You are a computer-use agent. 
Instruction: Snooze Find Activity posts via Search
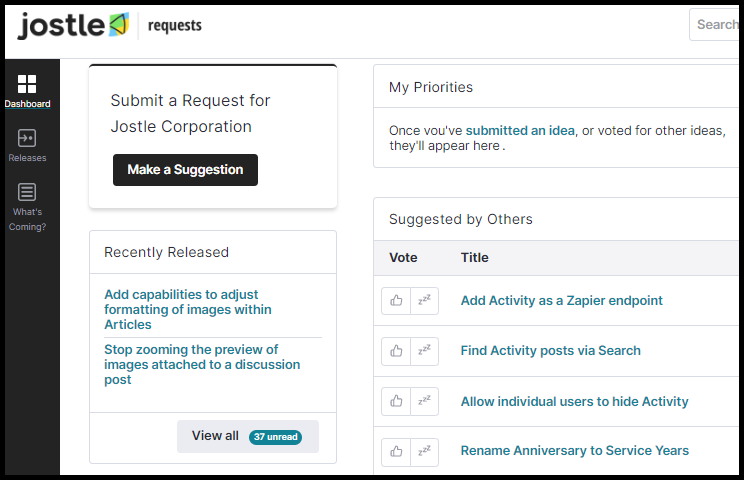click(x=424, y=351)
